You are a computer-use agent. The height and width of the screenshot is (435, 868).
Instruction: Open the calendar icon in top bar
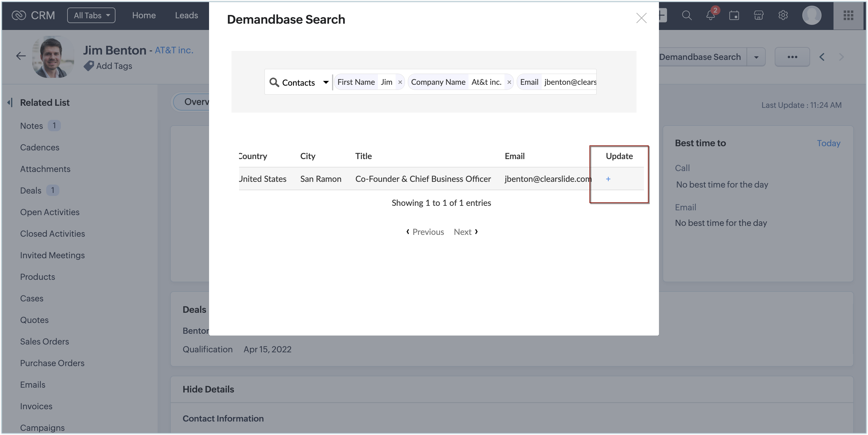[734, 16]
